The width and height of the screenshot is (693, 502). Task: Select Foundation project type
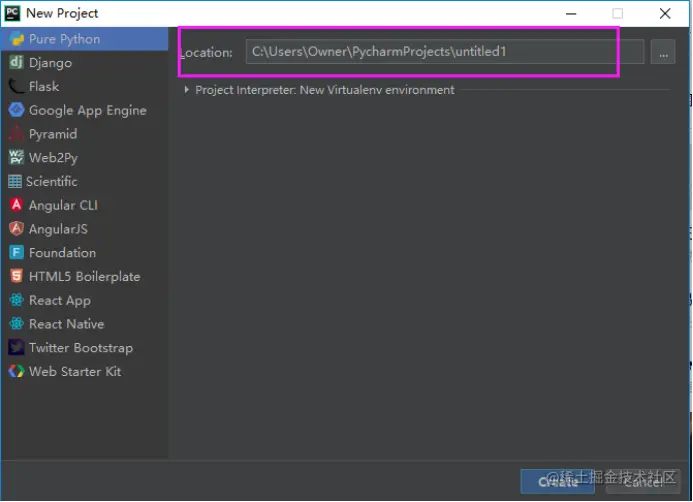point(62,253)
